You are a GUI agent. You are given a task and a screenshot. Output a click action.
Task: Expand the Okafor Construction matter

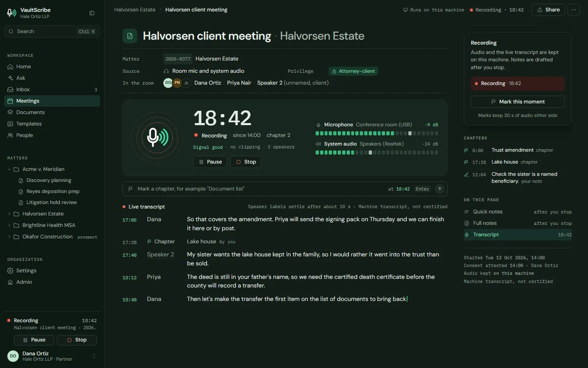(9, 237)
